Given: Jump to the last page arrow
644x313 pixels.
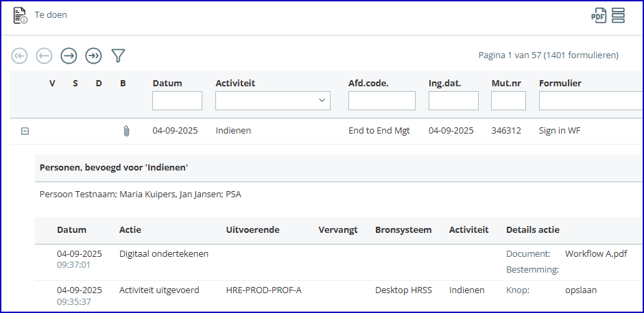Looking at the screenshot, I should pyautogui.click(x=94, y=55).
